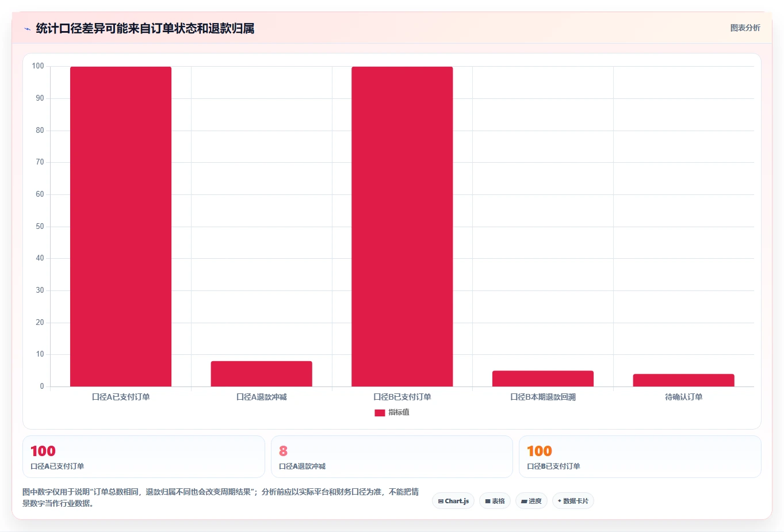Viewport: 784px width, 532px height.
Task: Click the 口径B本期退款回溯 bar
Action: tap(543, 378)
